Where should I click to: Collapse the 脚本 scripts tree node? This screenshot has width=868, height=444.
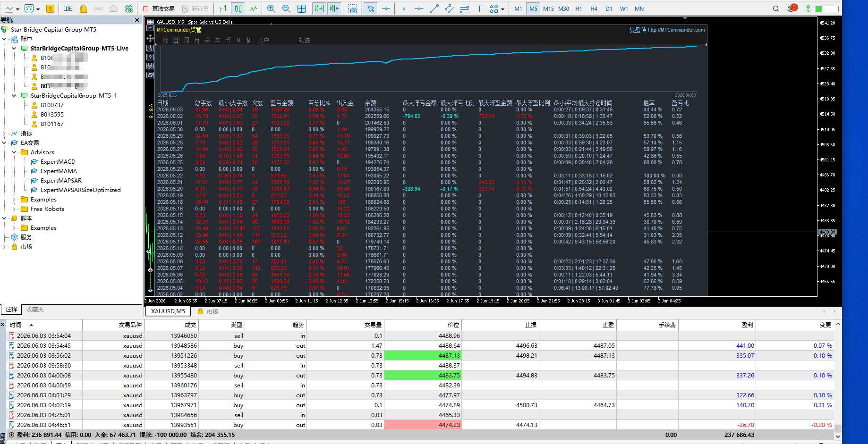4,218
